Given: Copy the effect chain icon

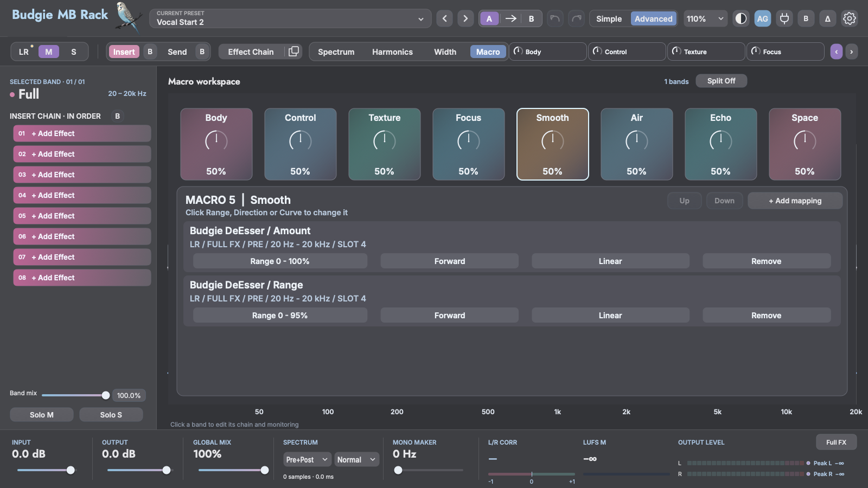Looking at the screenshot, I should (x=293, y=52).
